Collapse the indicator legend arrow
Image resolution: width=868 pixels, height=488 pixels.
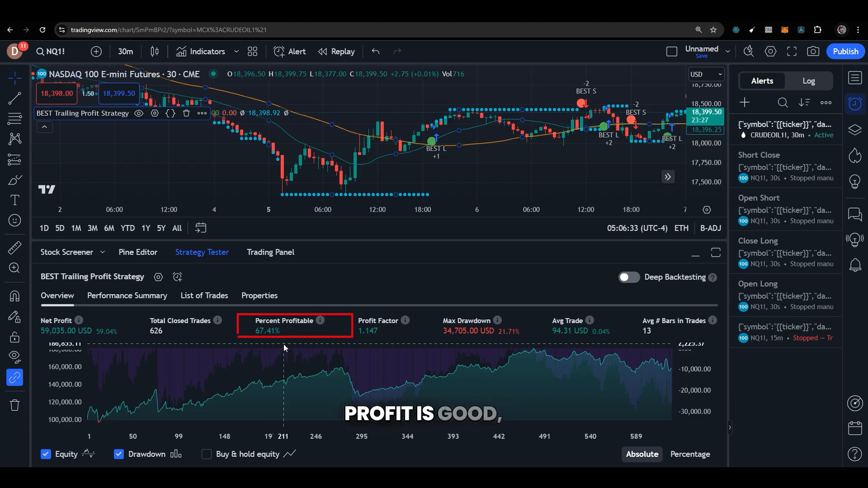[x=44, y=127]
